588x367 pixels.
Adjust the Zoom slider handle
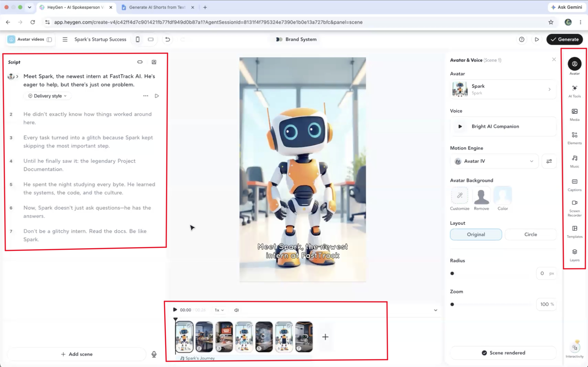point(452,304)
